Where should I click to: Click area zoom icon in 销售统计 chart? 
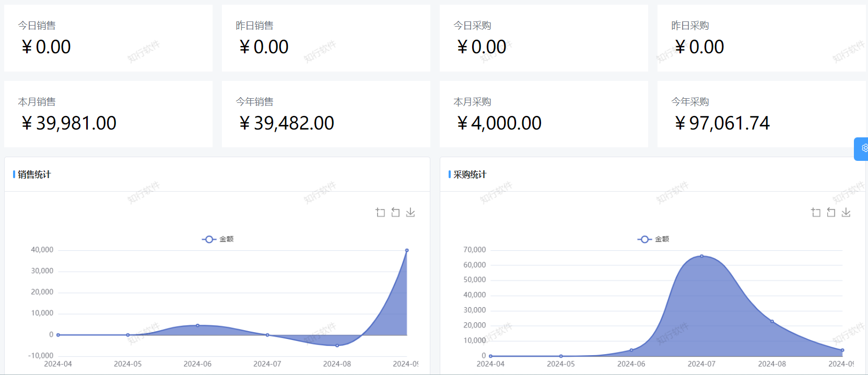(x=380, y=213)
